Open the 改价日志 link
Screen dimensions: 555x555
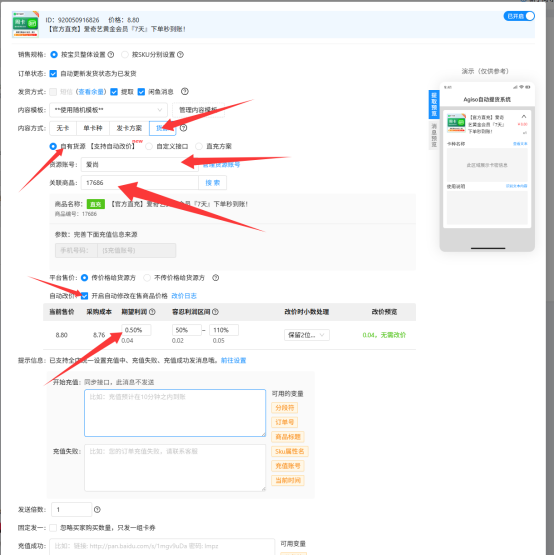click(184, 296)
